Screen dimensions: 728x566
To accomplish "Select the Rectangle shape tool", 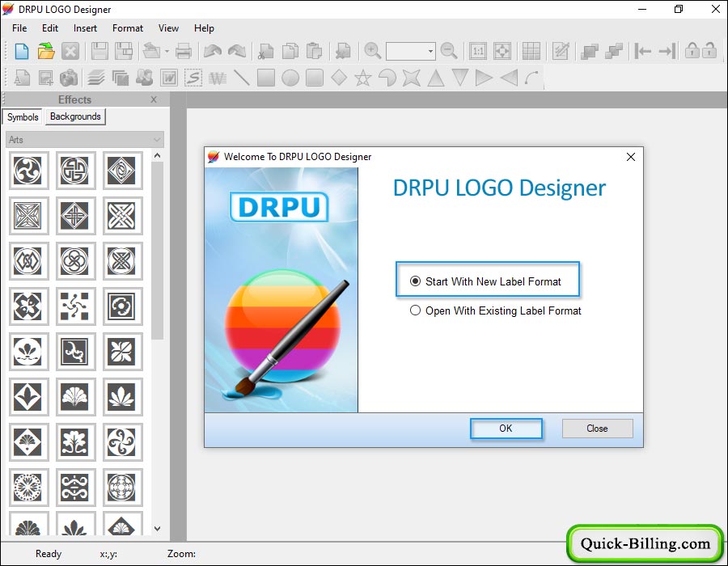I will [x=266, y=78].
